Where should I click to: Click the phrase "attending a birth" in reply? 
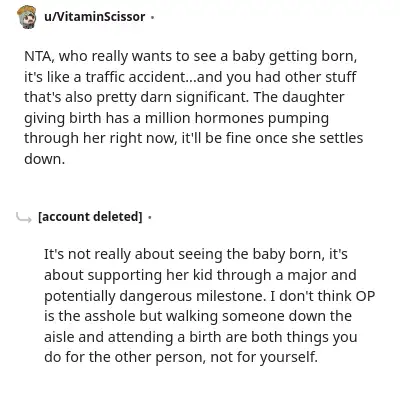point(165,337)
